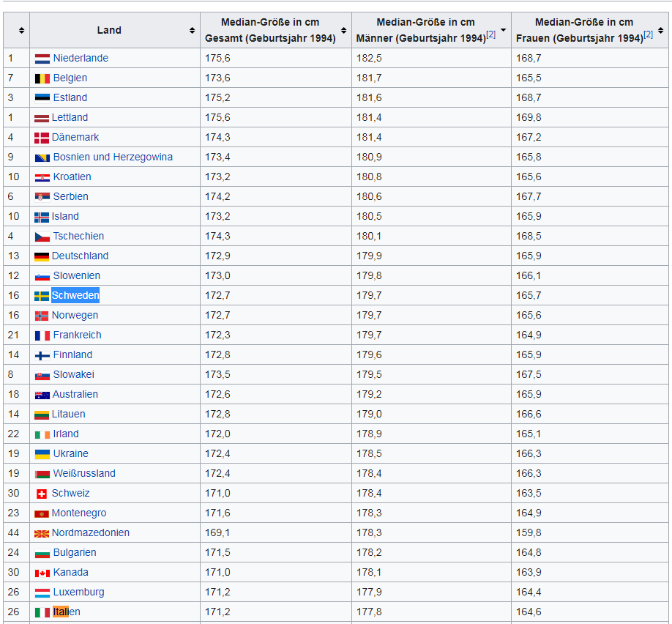The width and height of the screenshot is (672, 624).
Task: Open the Estland article link
Action: (70, 97)
